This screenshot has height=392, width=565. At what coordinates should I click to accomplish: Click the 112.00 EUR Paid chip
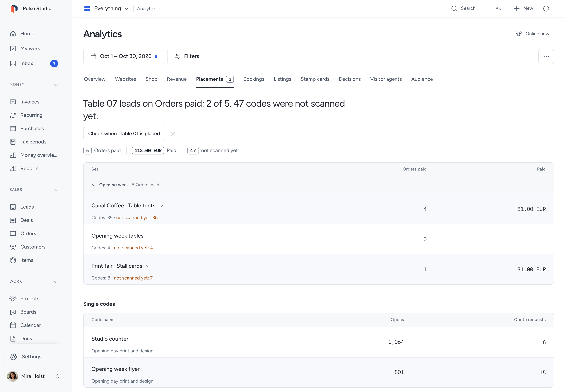coord(154,151)
